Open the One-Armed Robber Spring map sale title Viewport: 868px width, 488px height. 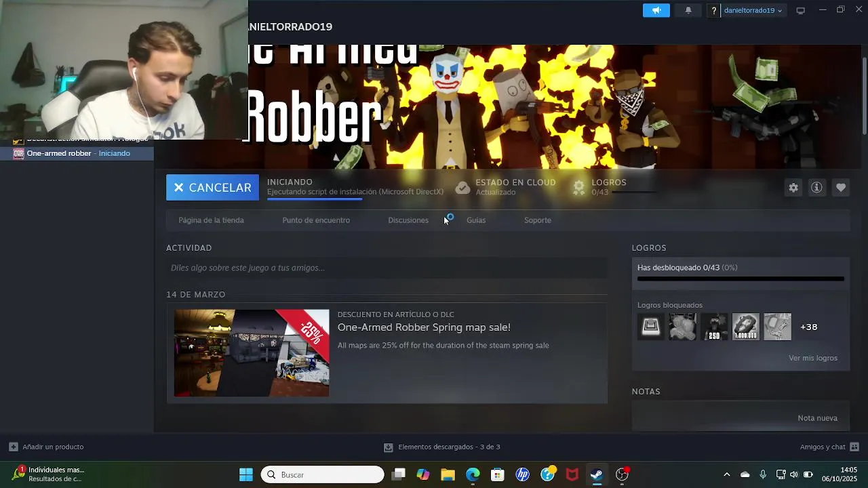(424, 327)
